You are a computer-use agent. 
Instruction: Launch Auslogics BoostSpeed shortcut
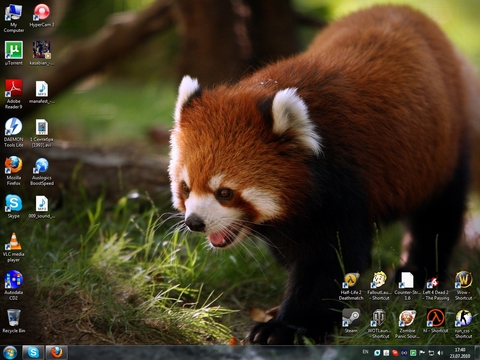[42, 171]
